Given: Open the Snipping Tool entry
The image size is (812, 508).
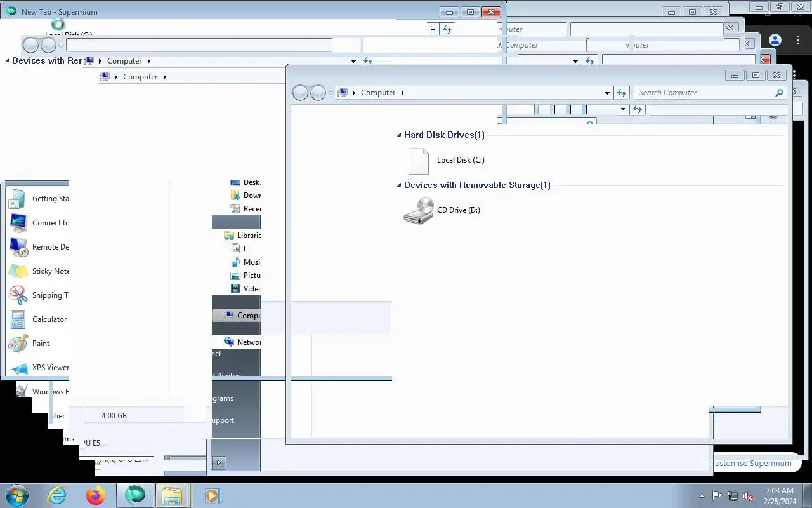Looking at the screenshot, I should pos(37,295).
